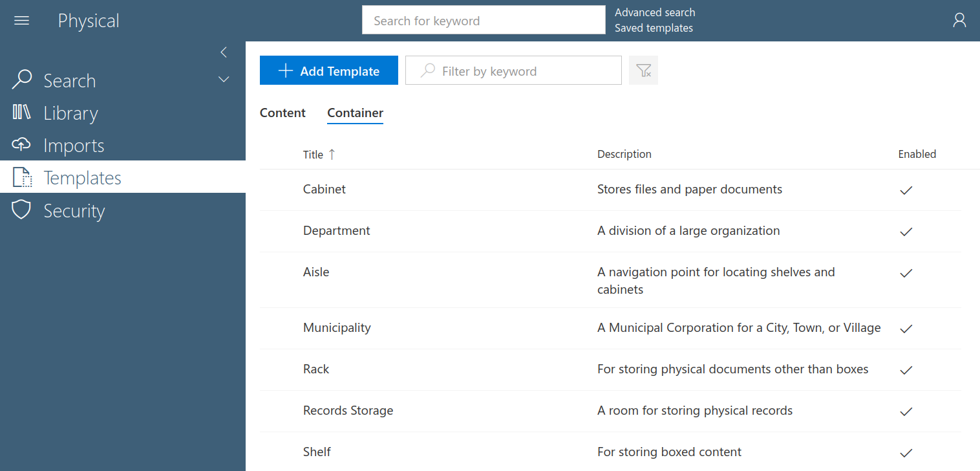The height and width of the screenshot is (471, 980).
Task: Collapse the sidebar with the left chevron
Action: coord(223,52)
